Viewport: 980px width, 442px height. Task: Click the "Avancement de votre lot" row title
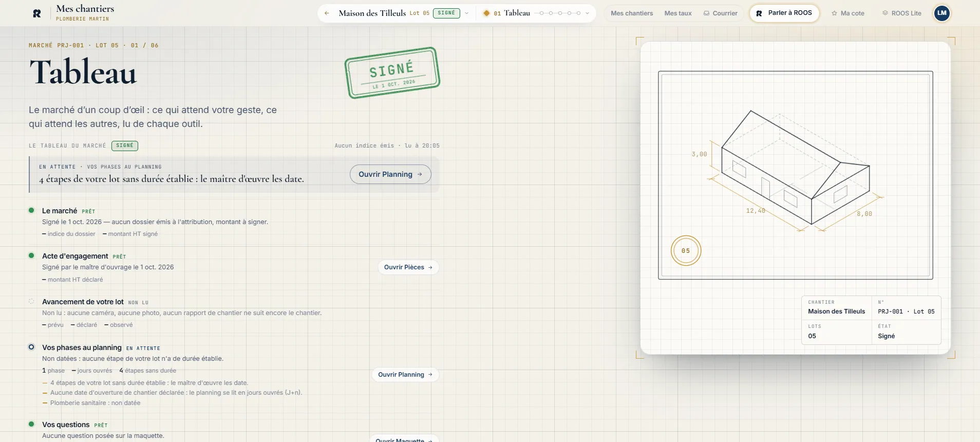(x=83, y=302)
